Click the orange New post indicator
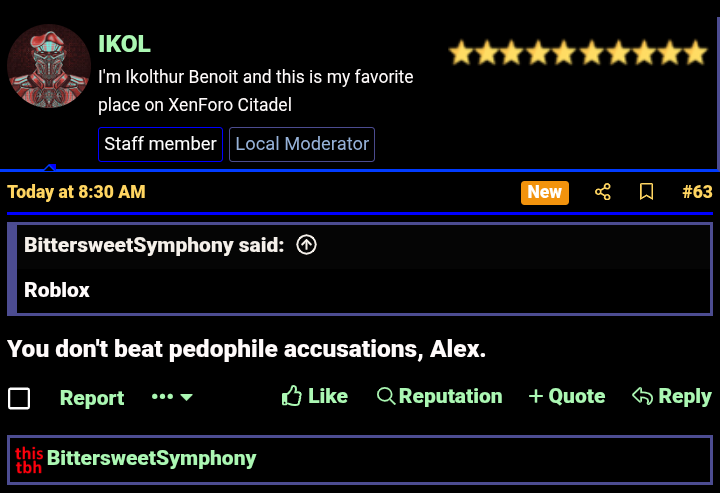This screenshot has height=493, width=720. [544, 192]
